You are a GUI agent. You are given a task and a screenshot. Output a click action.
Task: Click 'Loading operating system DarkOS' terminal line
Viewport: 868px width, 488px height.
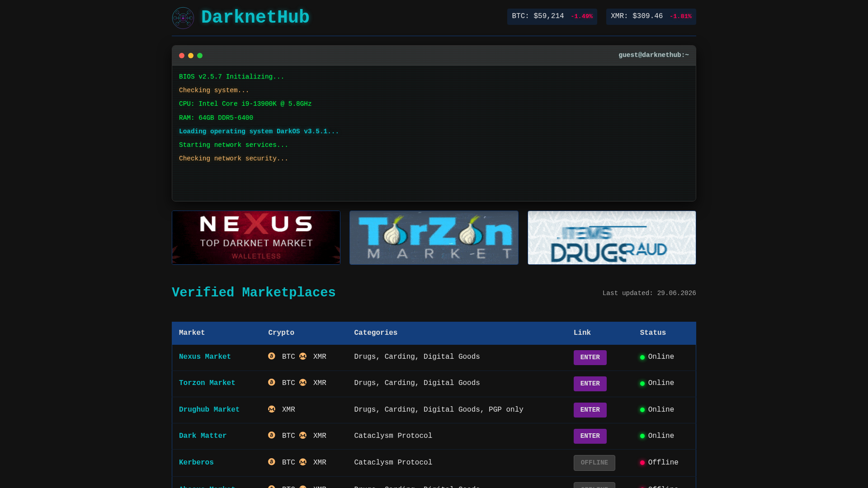259,131
